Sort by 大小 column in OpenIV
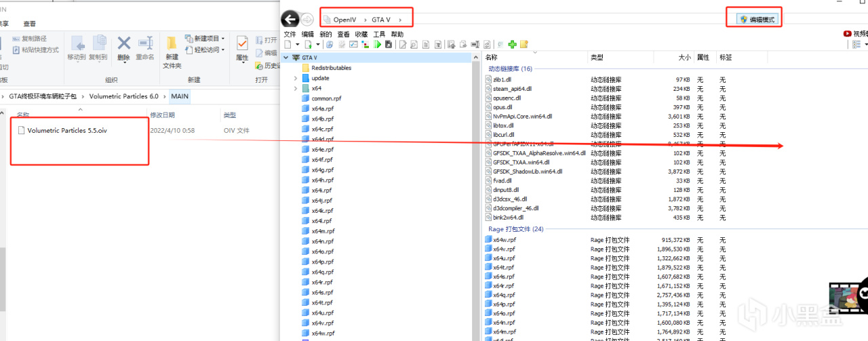Image resolution: width=868 pixels, height=341 pixels. coord(684,58)
